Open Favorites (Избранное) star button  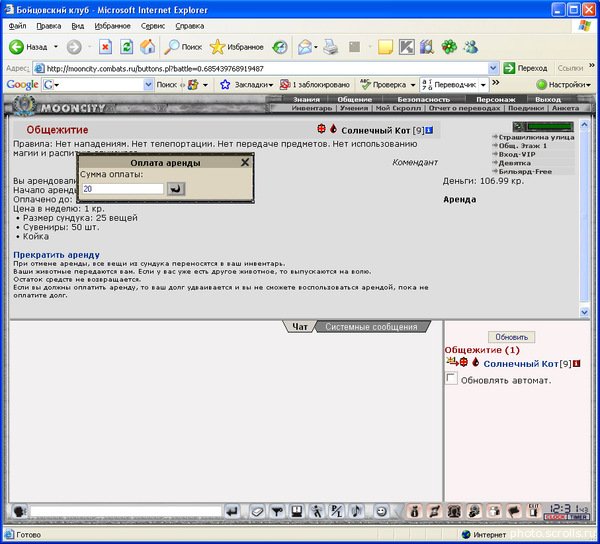(x=237, y=47)
